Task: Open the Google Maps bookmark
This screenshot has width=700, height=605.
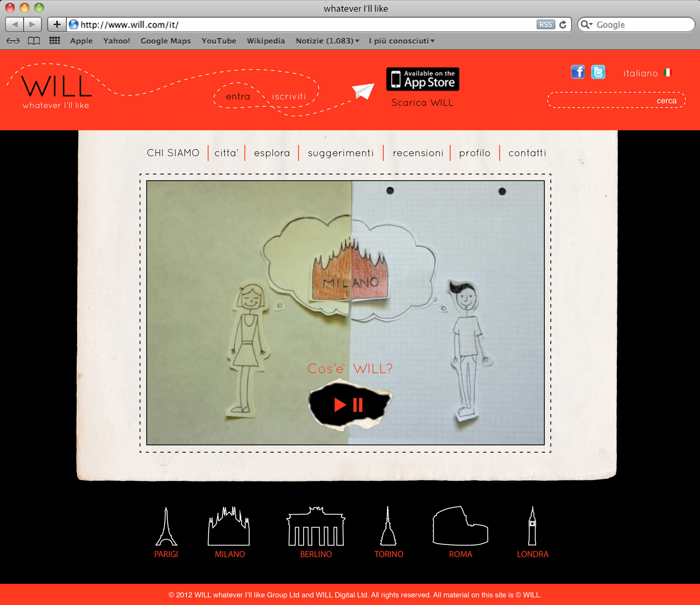Action: (x=165, y=41)
